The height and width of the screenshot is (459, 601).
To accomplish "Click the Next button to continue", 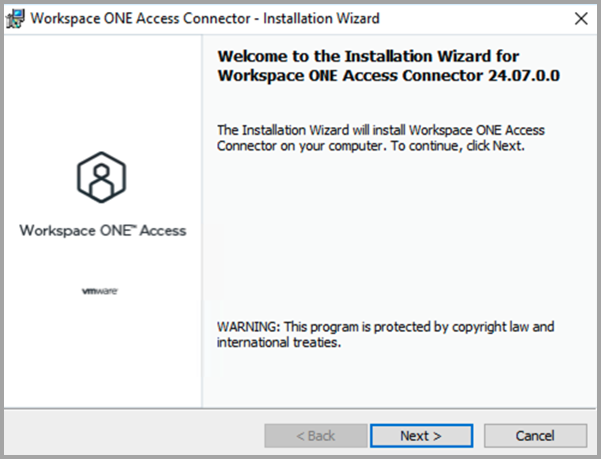I will click(421, 436).
